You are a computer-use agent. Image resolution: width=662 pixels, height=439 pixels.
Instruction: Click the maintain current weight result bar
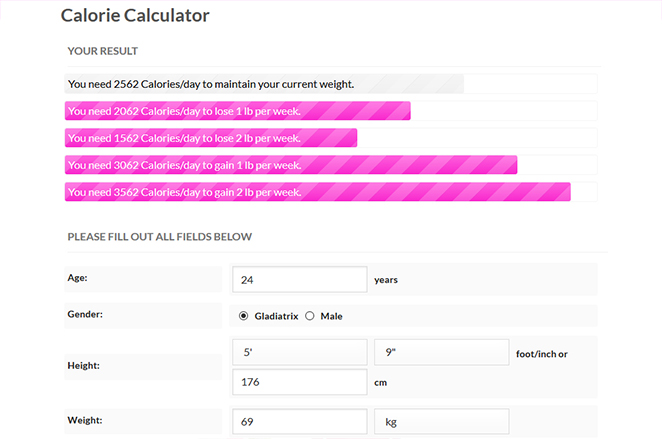coord(264,84)
